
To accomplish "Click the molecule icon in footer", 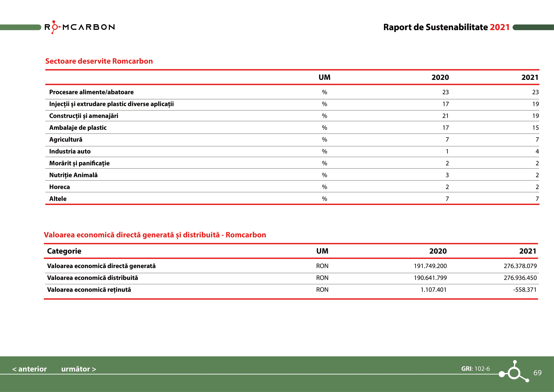I will click(514, 373).
